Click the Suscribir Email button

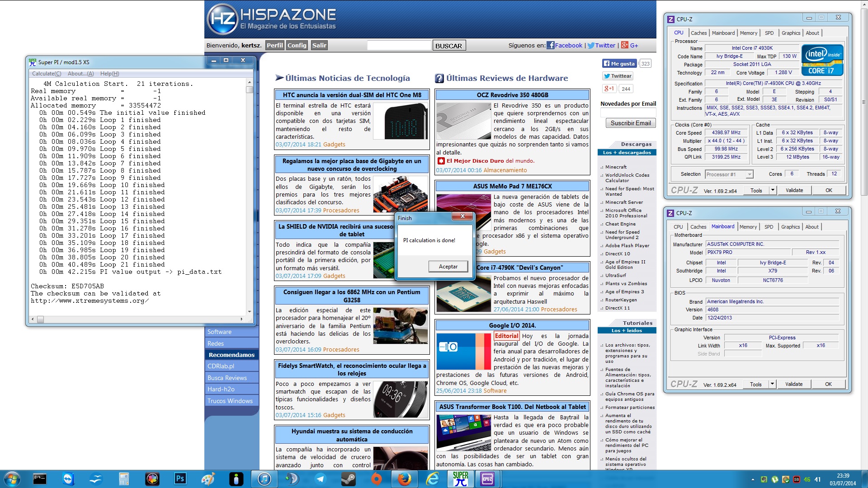point(630,123)
